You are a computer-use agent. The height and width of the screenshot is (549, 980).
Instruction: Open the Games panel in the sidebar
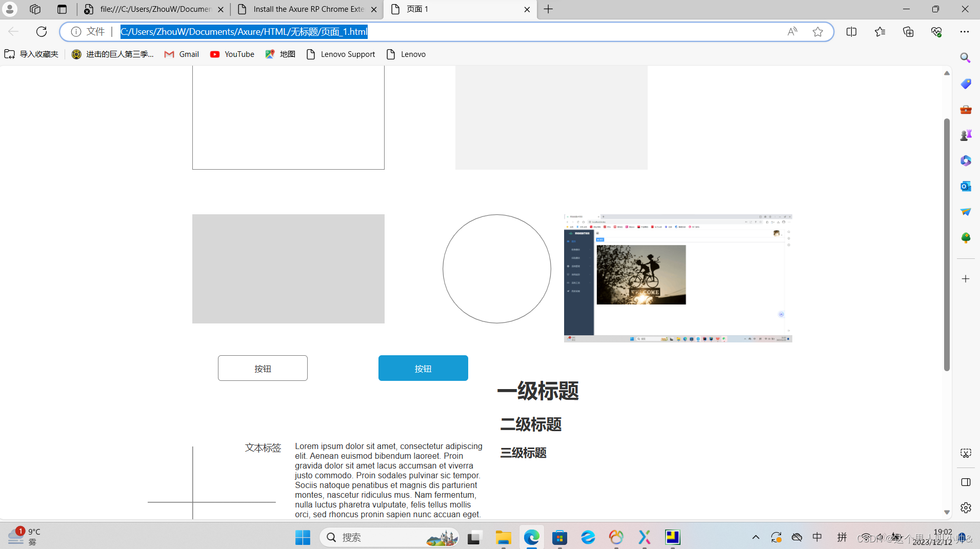[966, 135]
